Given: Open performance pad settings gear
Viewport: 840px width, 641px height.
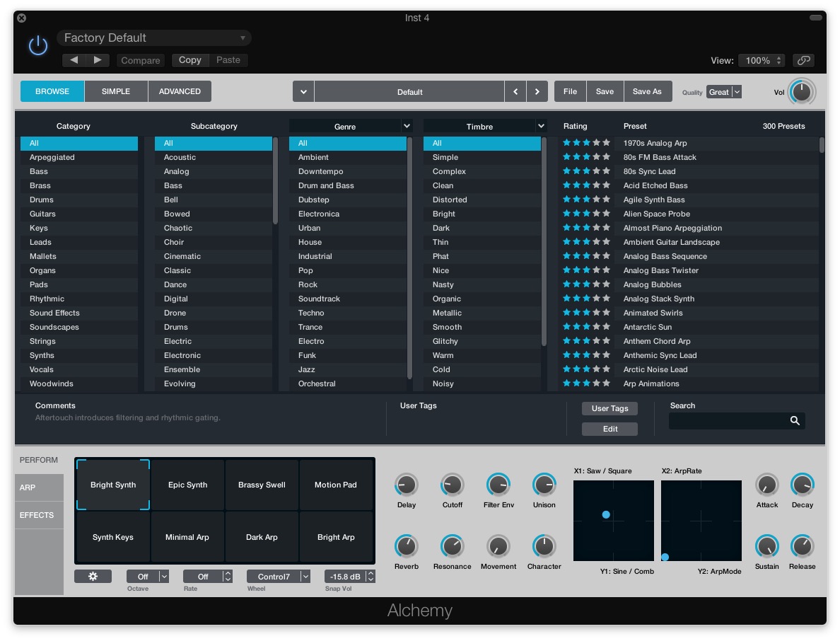Looking at the screenshot, I should pos(93,576).
